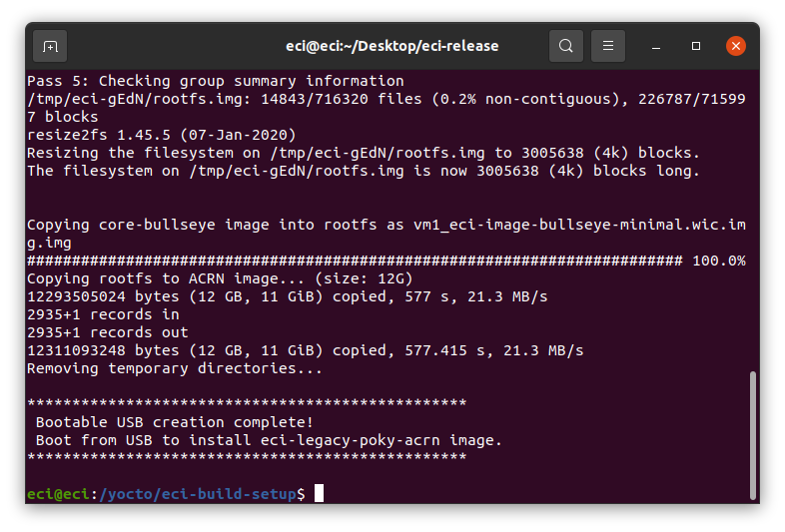This screenshot has width=785, height=532.
Task: Close the terminal with the red button
Action: 736,46
